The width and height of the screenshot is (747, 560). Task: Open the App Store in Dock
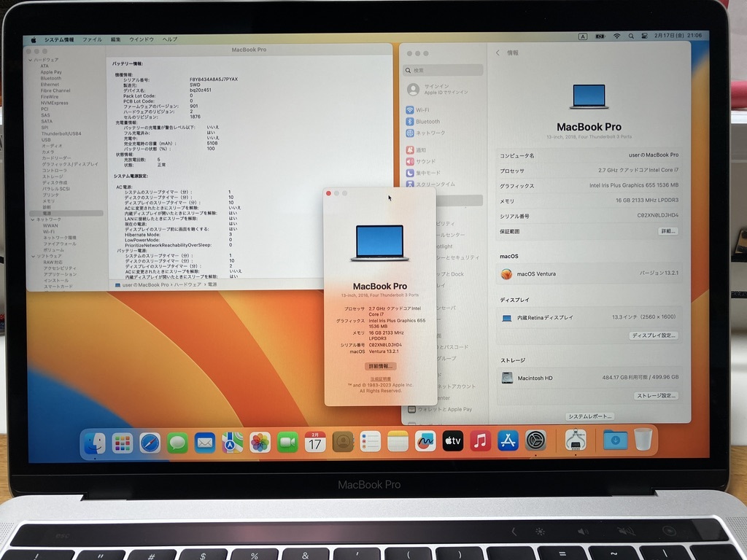508,441
